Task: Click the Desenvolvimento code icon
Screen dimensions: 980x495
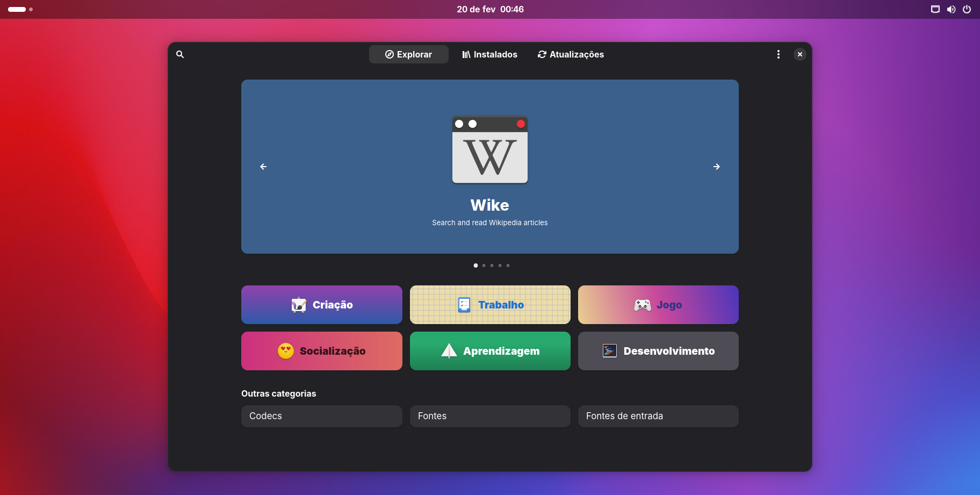Action: (609, 351)
